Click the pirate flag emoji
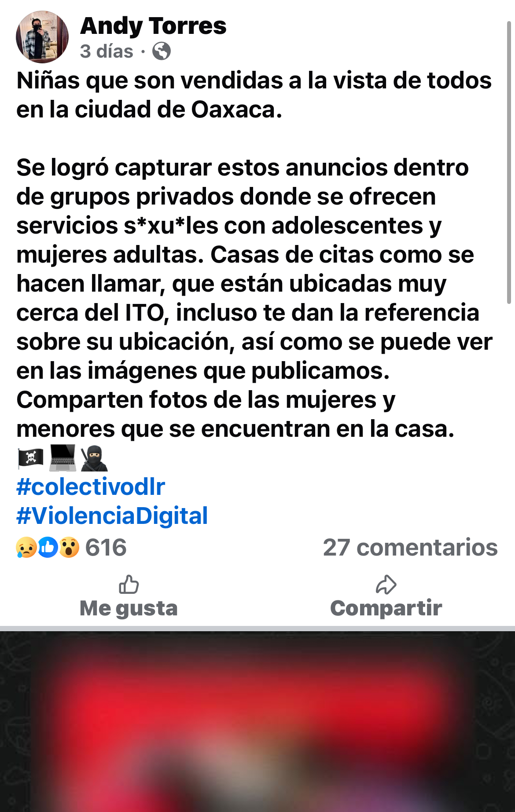 (30, 458)
